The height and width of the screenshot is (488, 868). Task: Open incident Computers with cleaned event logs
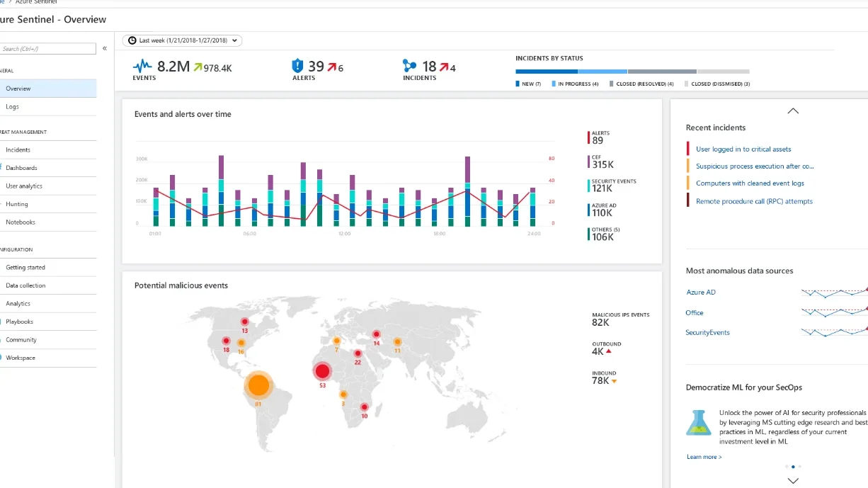(x=750, y=183)
